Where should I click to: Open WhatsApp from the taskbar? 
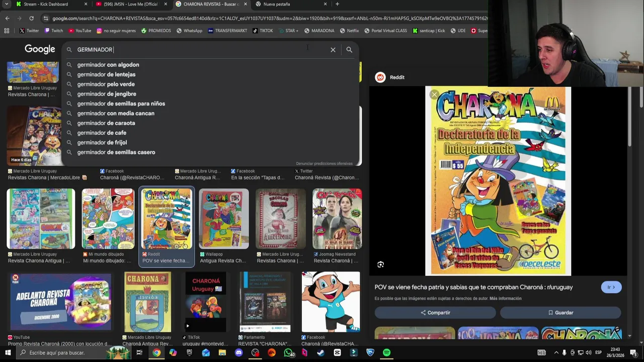pyautogui.click(x=288, y=352)
